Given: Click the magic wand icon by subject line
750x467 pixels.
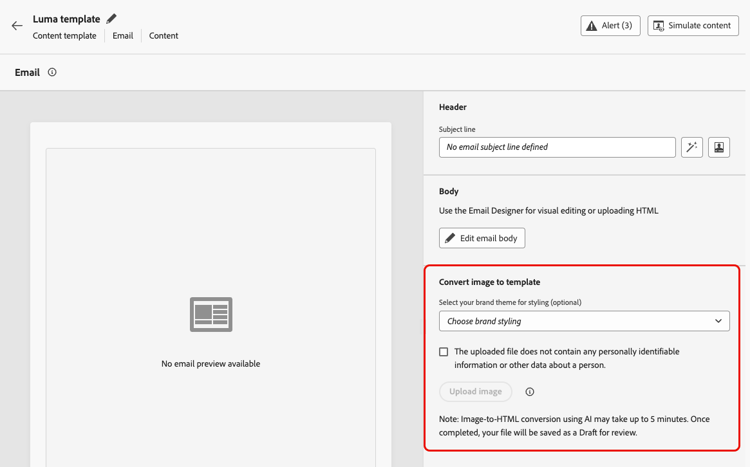Looking at the screenshot, I should coord(692,147).
